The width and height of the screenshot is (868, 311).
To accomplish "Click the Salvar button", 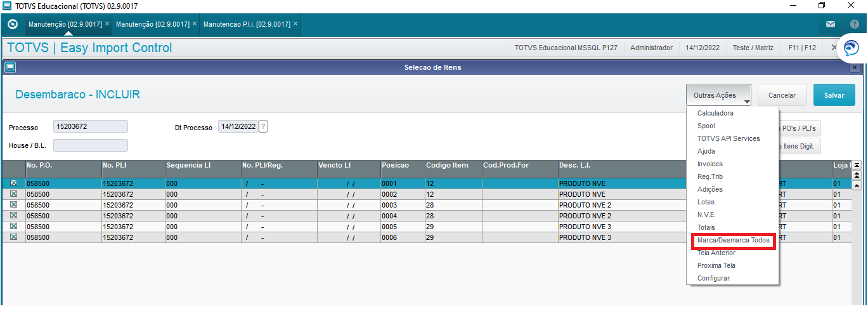I will pos(834,95).
